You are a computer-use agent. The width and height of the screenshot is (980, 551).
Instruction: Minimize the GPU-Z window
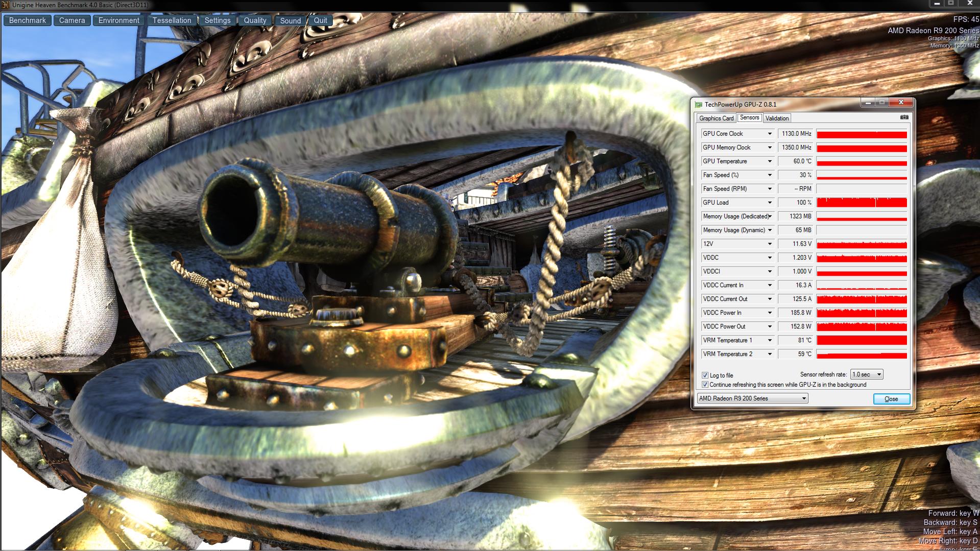[x=868, y=103]
